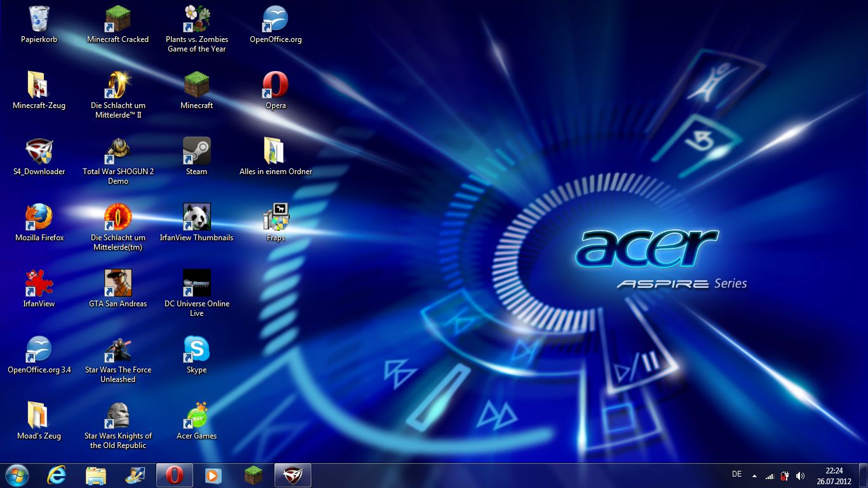
Task: Click the Windows Start button
Action: [17, 475]
